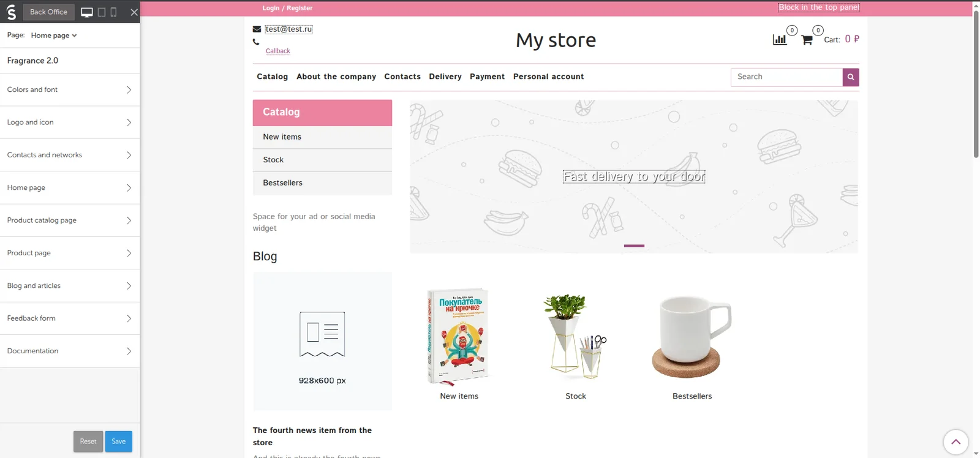Image resolution: width=980 pixels, height=458 pixels.
Task: Select Bestsellers in the Catalog sidebar
Action: click(x=322, y=183)
